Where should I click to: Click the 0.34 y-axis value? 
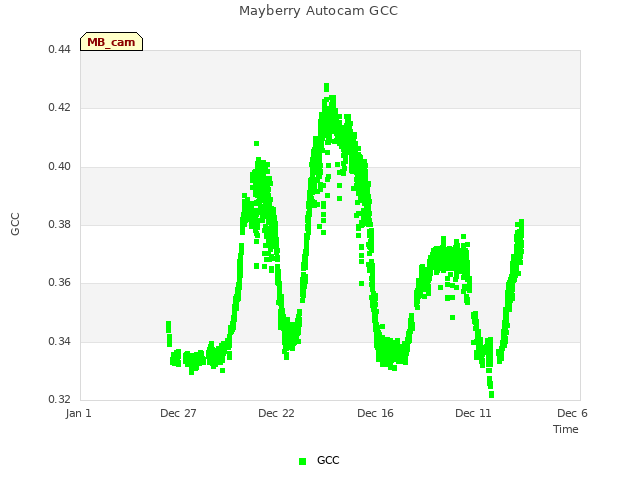pyautogui.click(x=60, y=341)
